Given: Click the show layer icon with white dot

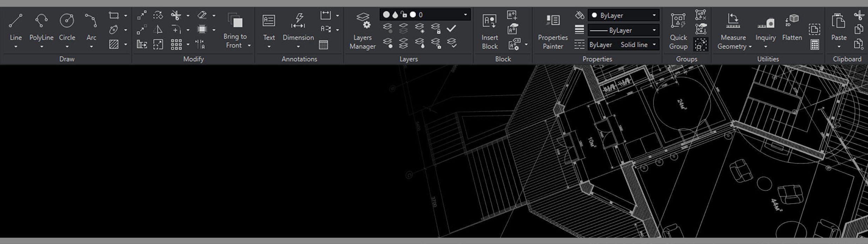Looking at the screenshot, I should [x=388, y=43].
